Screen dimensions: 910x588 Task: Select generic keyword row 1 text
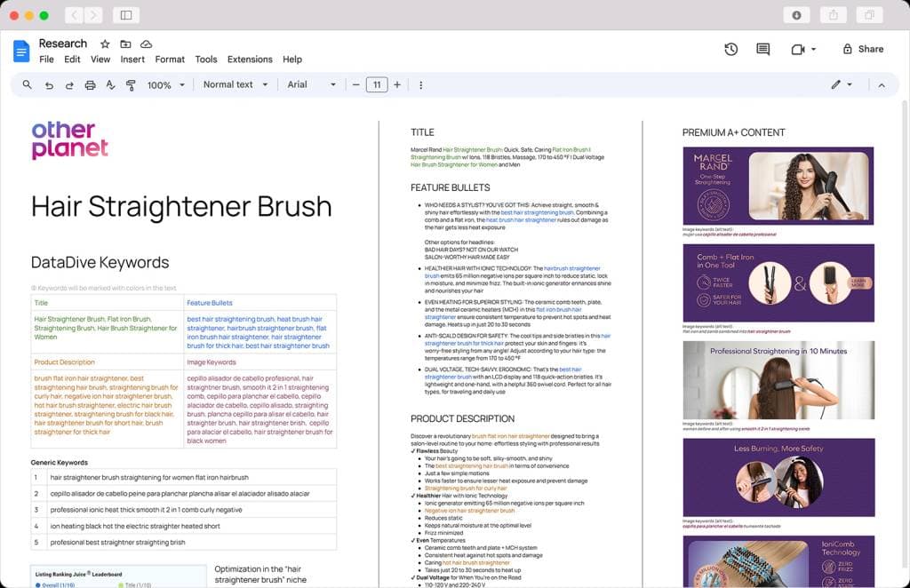pyautogui.click(x=149, y=477)
